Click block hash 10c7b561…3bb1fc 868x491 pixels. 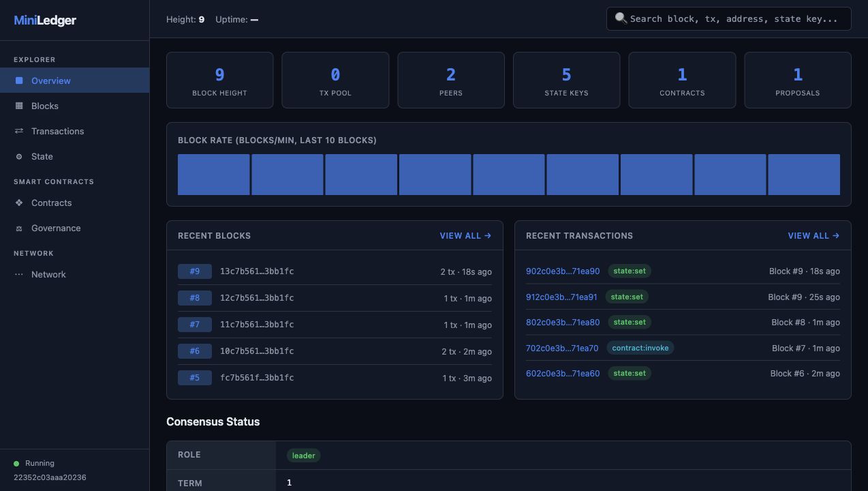tap(257, 351)
